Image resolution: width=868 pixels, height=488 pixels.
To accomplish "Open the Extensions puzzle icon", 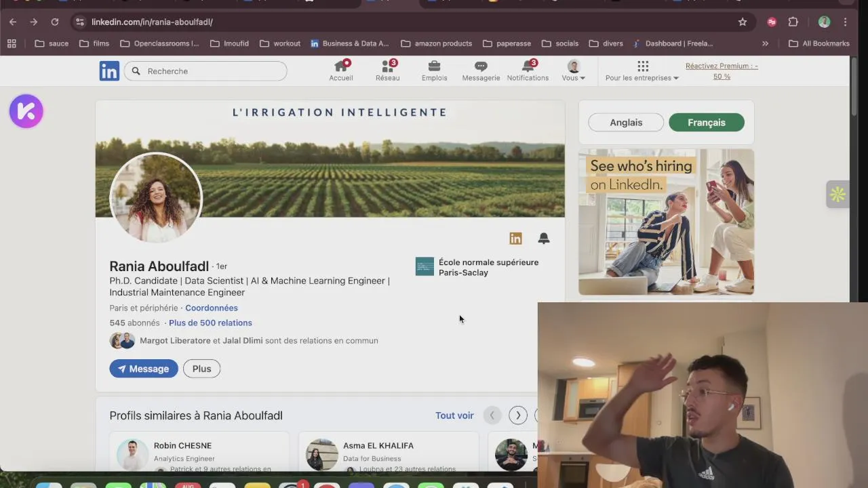I will click(x=793, y=22).
